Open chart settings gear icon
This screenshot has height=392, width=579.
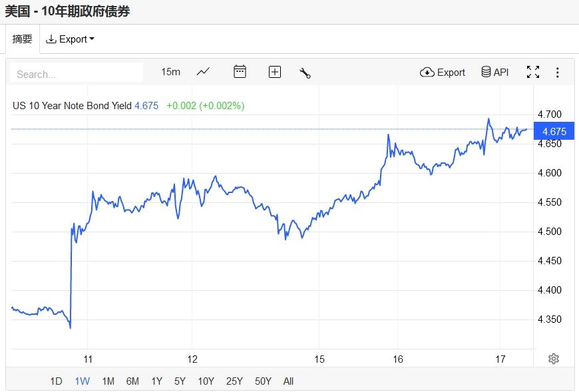[553, 359]
